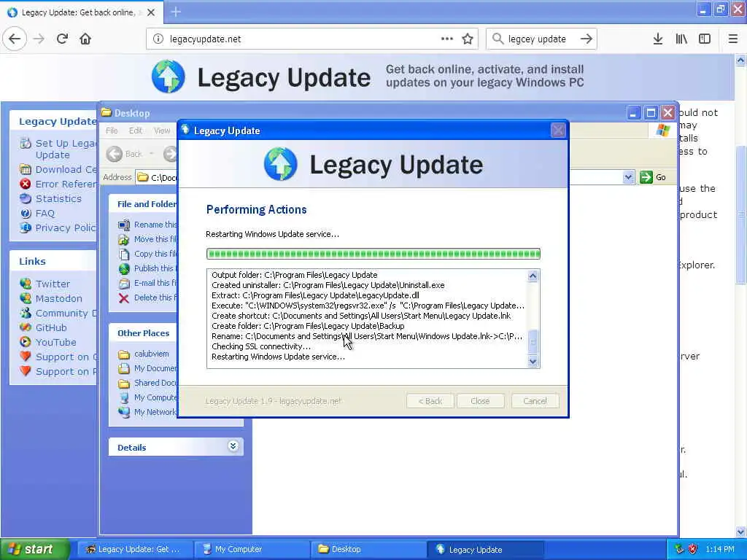Open File menu in Desktop window

point(112,131)
